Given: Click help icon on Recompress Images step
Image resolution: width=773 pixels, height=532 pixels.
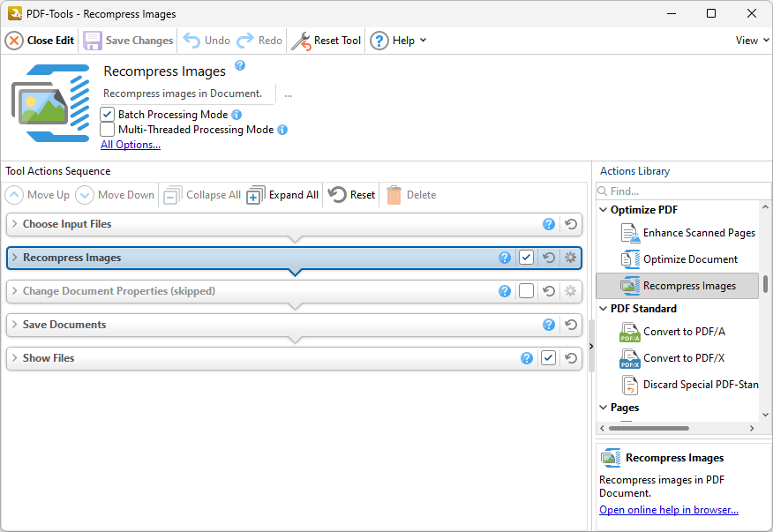Looking at the screenshot, I should (505, 258).
